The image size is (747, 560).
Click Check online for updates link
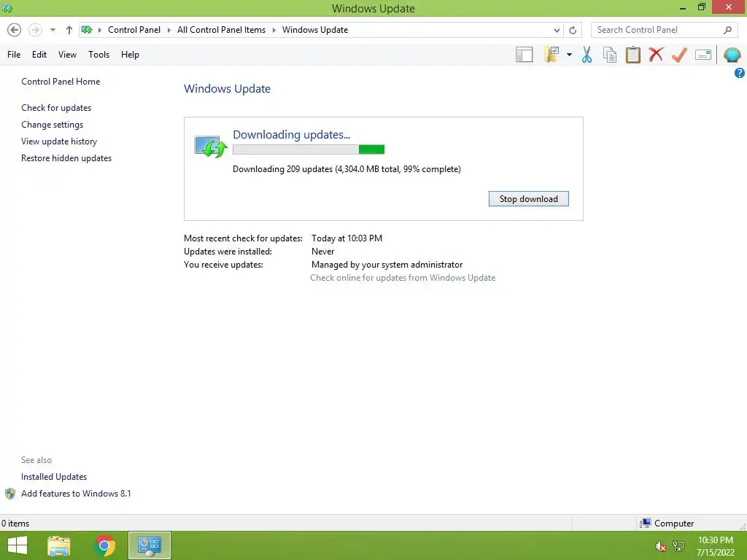point(403,278)
